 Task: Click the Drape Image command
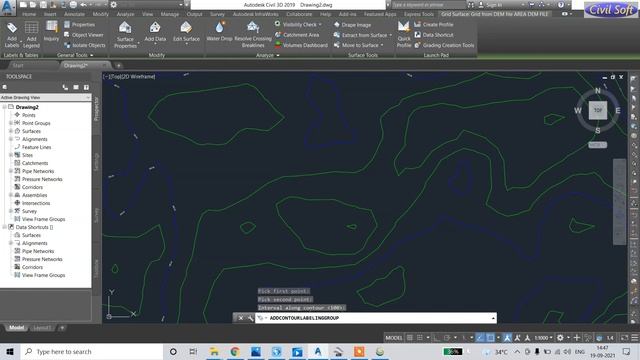[352, 25]
